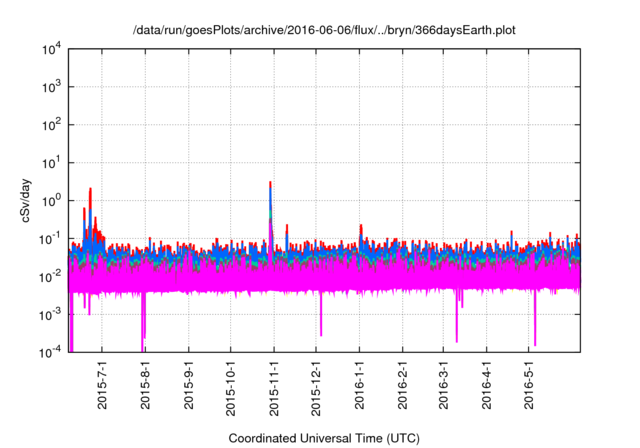Click the 10^4 y-axis tick label

[52, 49]
